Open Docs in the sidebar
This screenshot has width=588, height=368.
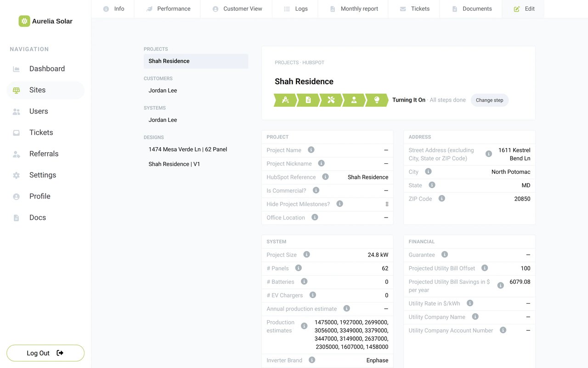coord(45,218)
